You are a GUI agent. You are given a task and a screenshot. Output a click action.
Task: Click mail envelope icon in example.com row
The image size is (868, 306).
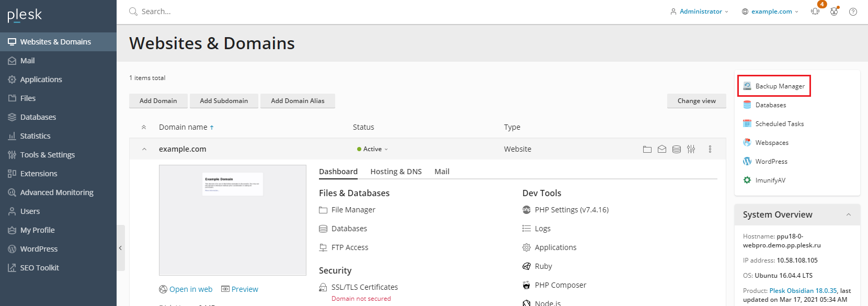pyautogui.click(x=661, y=149)
